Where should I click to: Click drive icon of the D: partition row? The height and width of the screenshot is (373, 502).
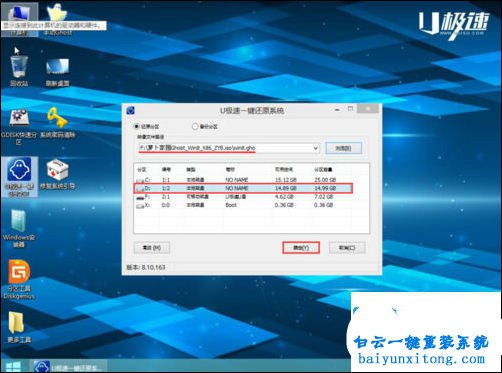click(x=140, y=189)
